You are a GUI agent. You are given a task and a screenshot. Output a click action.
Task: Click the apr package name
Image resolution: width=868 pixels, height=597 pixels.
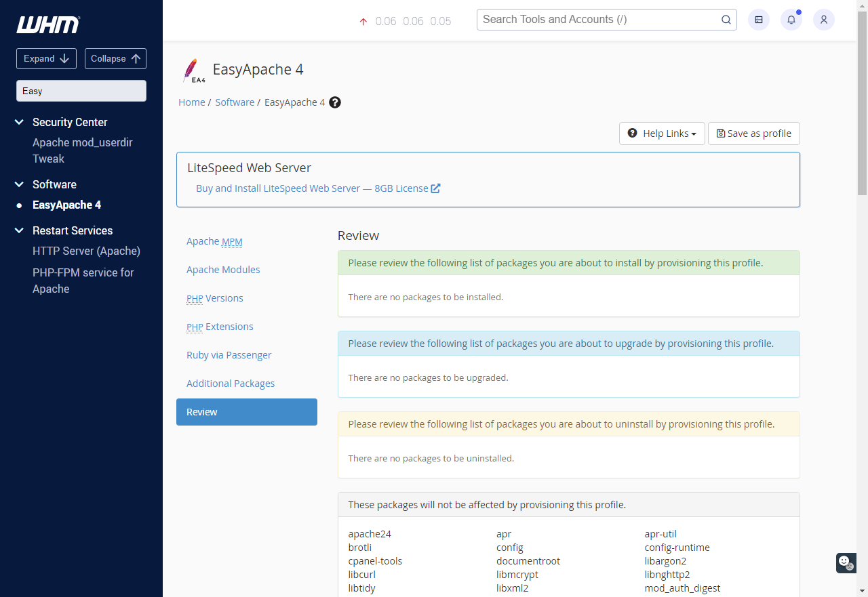point(504,534)
